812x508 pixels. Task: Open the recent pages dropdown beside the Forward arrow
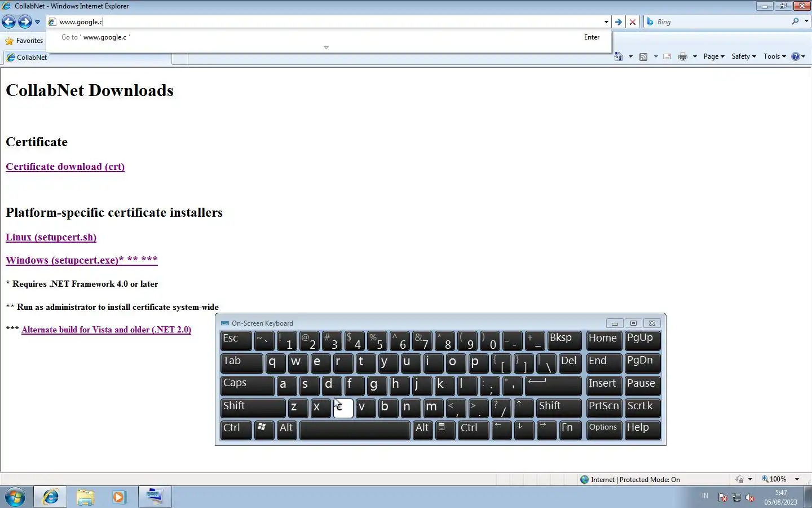[x=37, y=22]
